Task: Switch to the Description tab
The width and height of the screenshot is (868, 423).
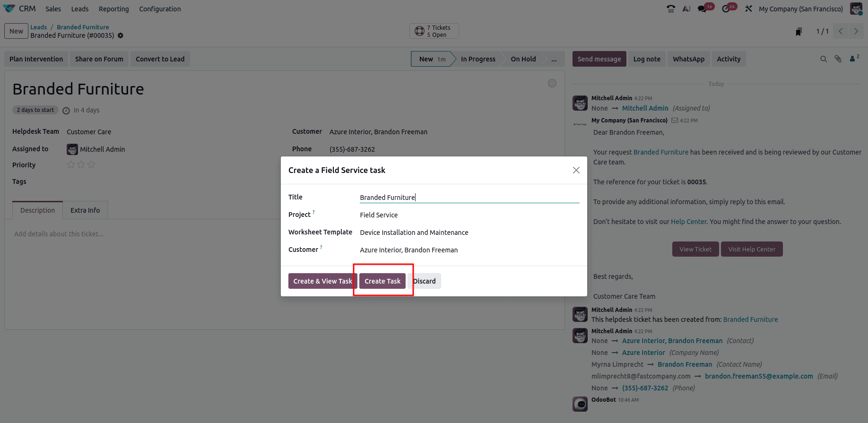Action: tap(37, 210)
